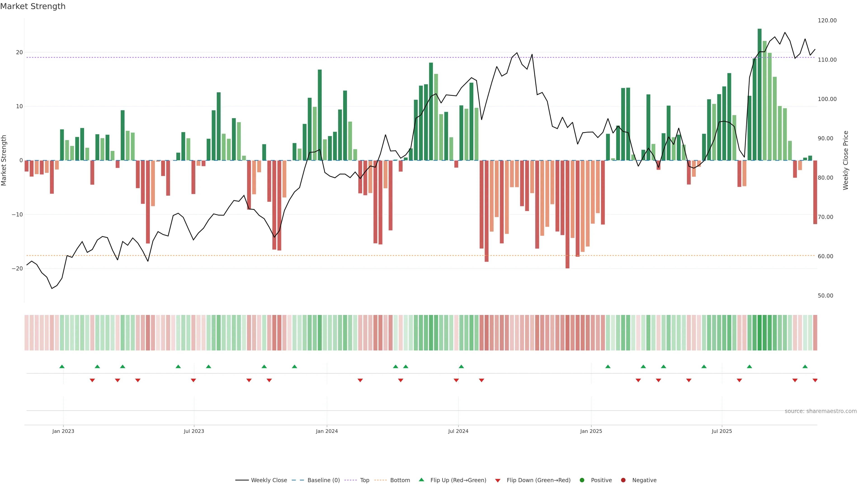Select the first green flip-up triangle marker
The width and height of the screenshot is (868, 488).
pyautogui.click(x=62, y=366)
